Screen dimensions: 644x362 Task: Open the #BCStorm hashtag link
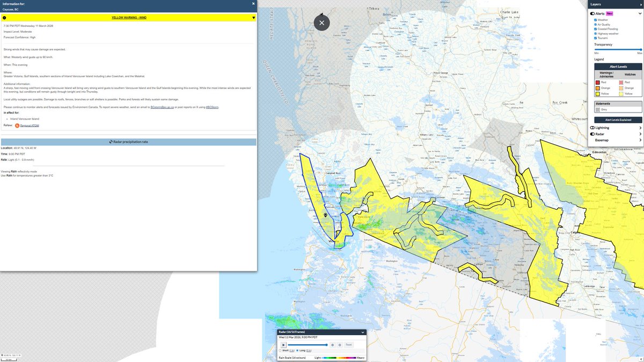[213, 107]
